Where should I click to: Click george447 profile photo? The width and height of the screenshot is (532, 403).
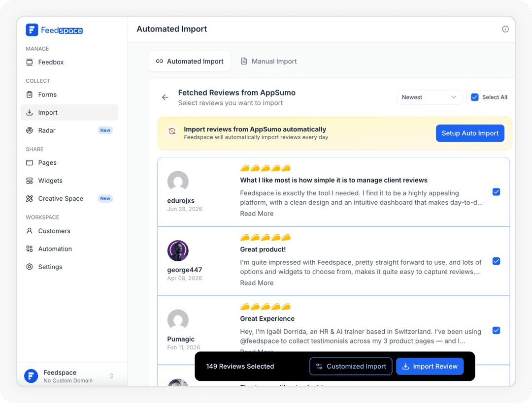[x=178, y=250]
